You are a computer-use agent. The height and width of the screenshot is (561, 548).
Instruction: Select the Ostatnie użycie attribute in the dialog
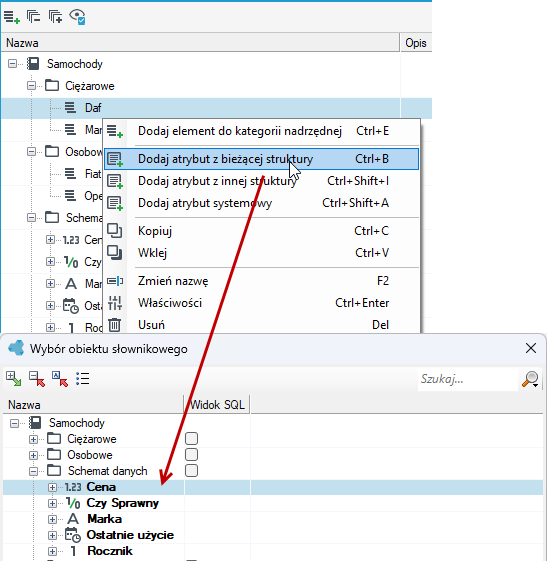[130, 535]
